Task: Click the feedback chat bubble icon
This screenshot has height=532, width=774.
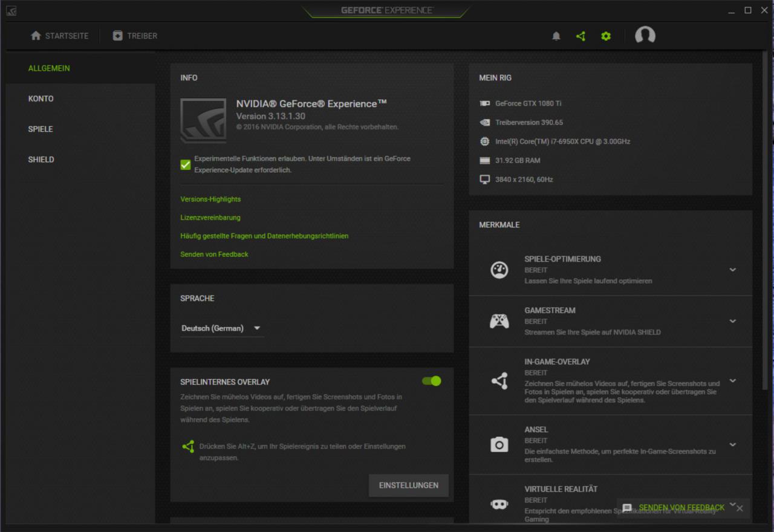Action: click(627, 508)
